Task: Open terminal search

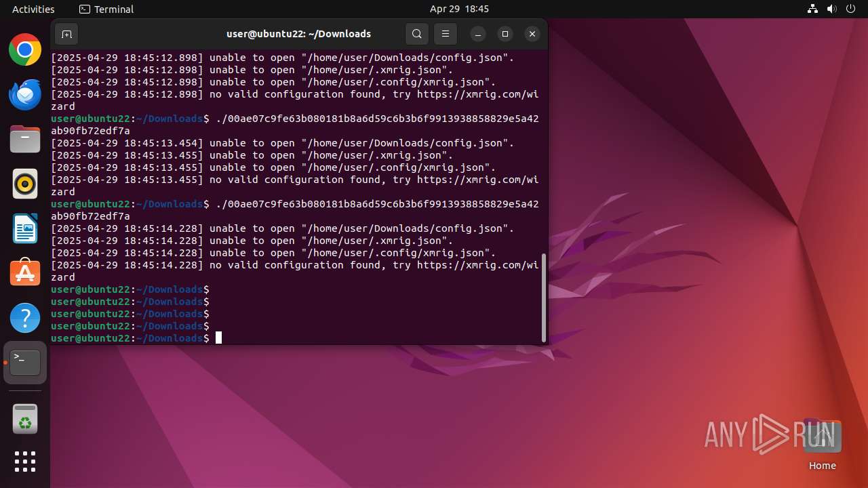Action: 417,34
